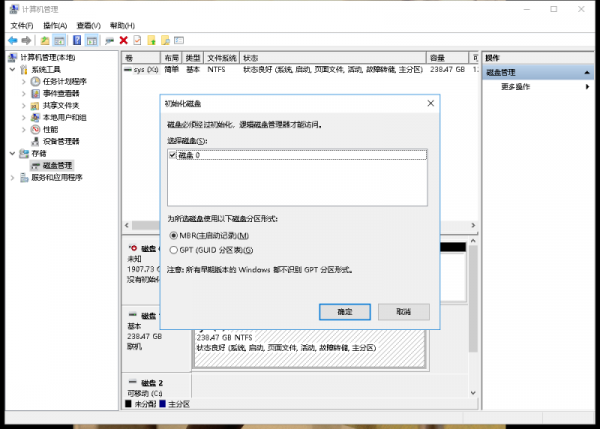Expand the 性能 node arrow
Image resolution: width=600 pixels, height=429 pixels.
coord(23,129)
